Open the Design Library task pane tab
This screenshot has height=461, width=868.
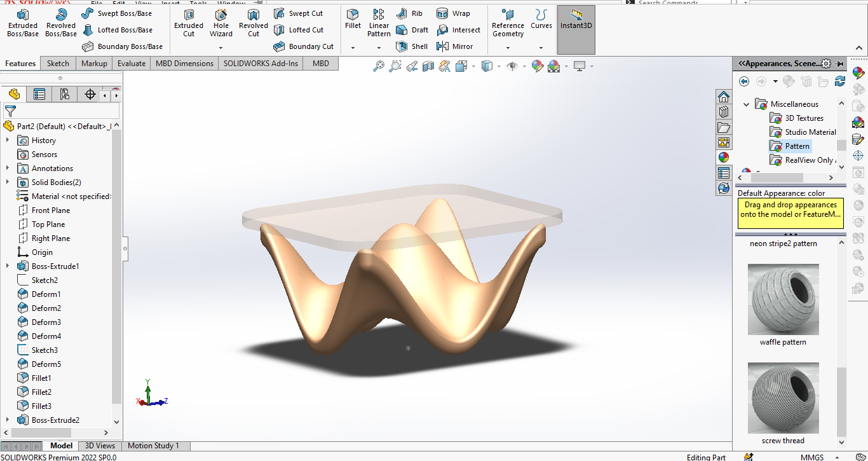724,111
